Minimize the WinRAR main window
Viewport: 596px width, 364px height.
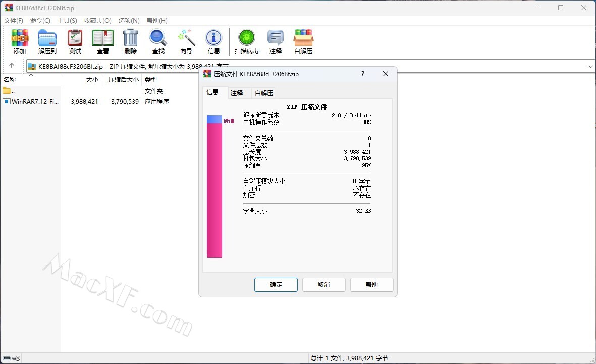coord(538,8)
